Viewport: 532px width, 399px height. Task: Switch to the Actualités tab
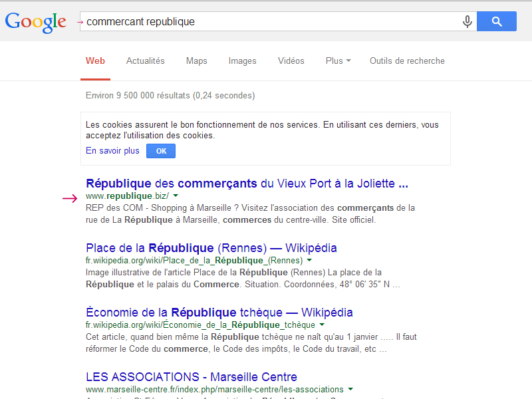click(145, 61)
